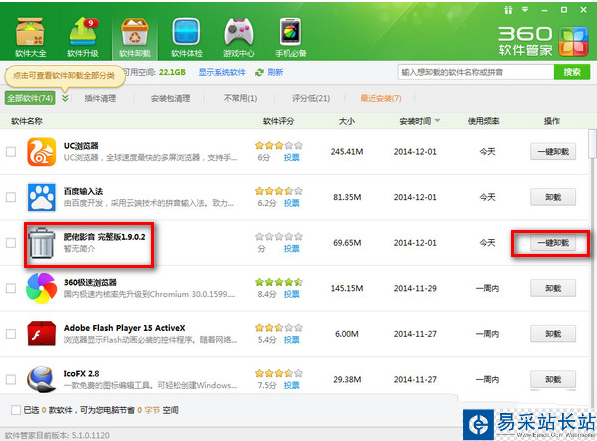Click the Adobe Flash Player red icon
Image resolution: width=597 pixels, height=441 pixels.
tap(42, 334)
